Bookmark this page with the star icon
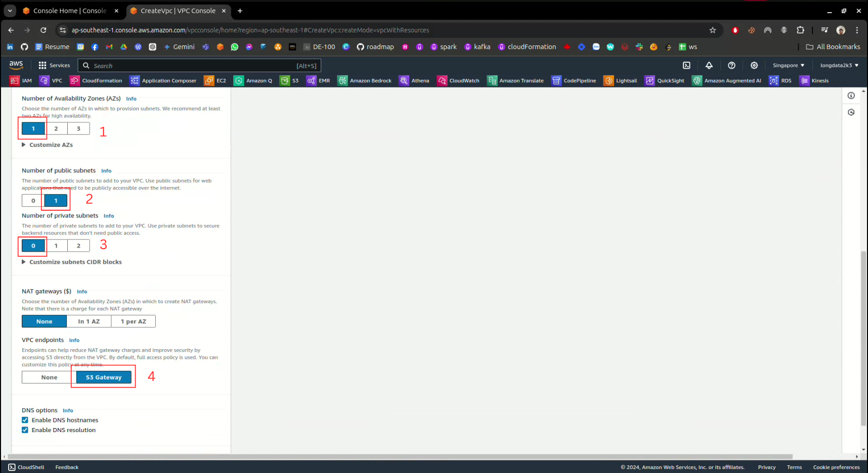The image size is (868, 473). 713,30
